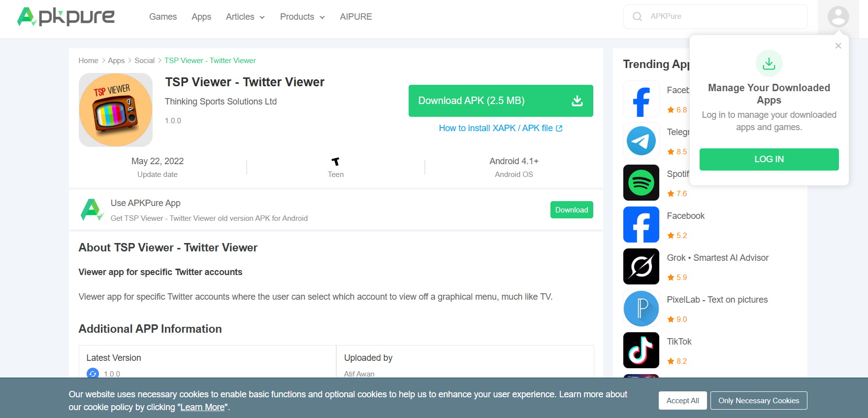
Task: Open PixelLab app icon
Action: pyautogui.click(x=641, y=309)
